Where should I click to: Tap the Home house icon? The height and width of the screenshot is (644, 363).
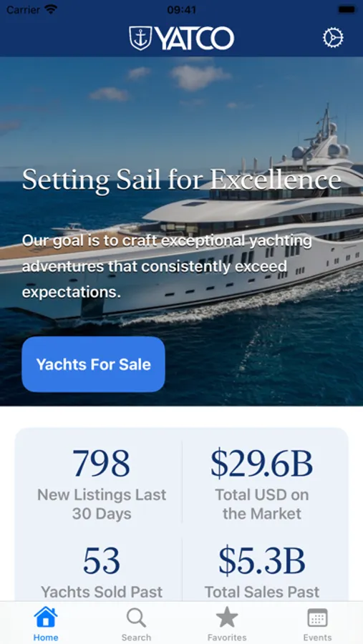pyautogui.click(x=46, y=618)
